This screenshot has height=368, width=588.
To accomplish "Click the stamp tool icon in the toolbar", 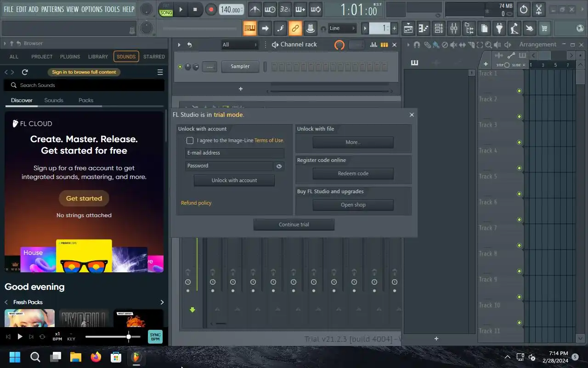I will pos(311,28).
